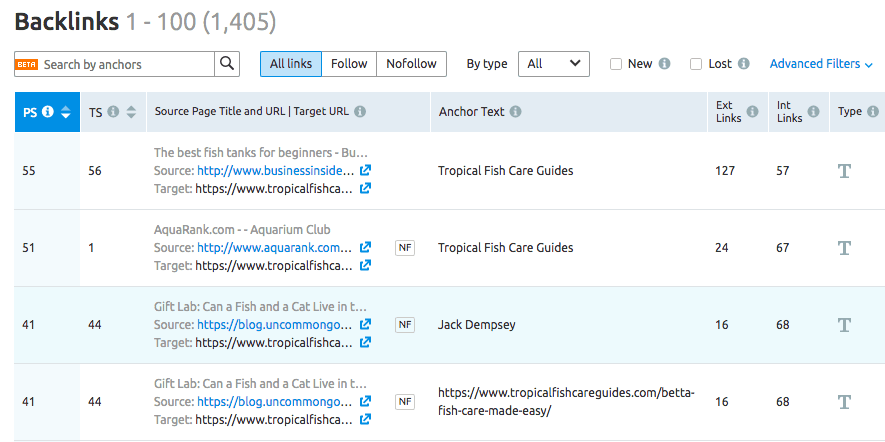
Task: Enable the New backlinks checkbox
Action: [x=616, y=64]
